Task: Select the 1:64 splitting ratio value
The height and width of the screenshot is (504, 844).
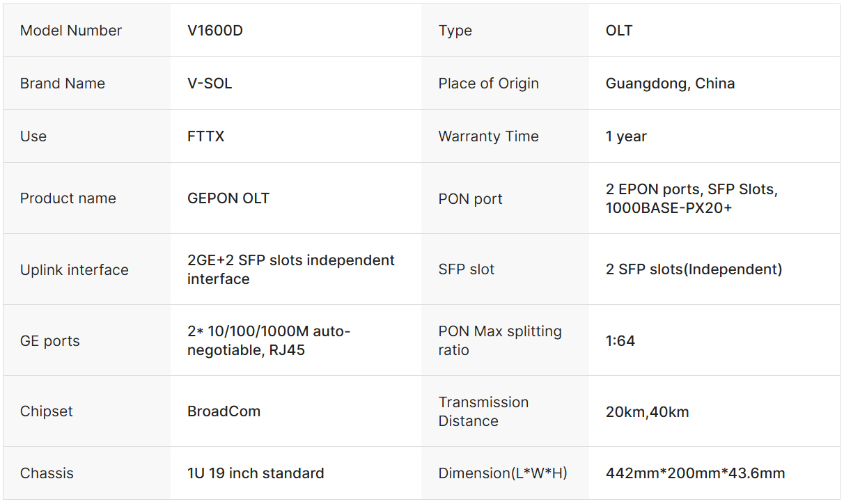Action: [x=620, y=341]
